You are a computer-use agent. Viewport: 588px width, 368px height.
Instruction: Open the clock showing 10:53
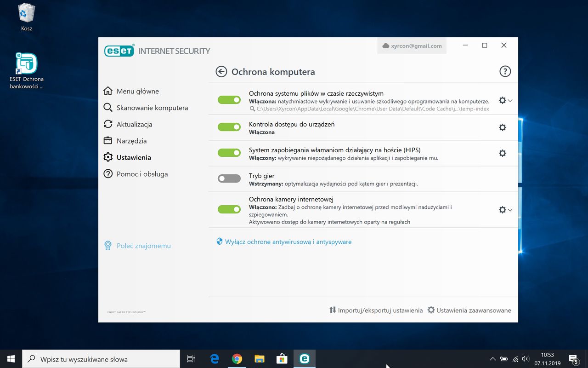tap(547, 359)
